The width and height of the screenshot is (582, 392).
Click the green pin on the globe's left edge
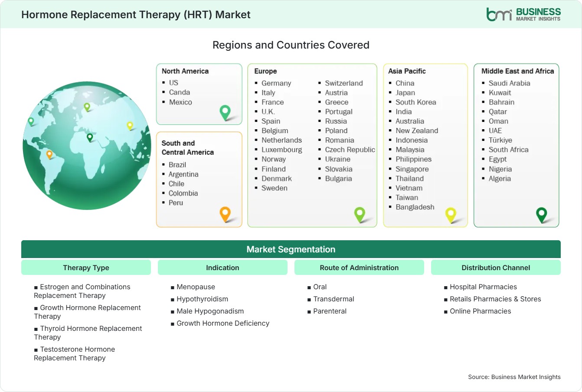point(31,121)
